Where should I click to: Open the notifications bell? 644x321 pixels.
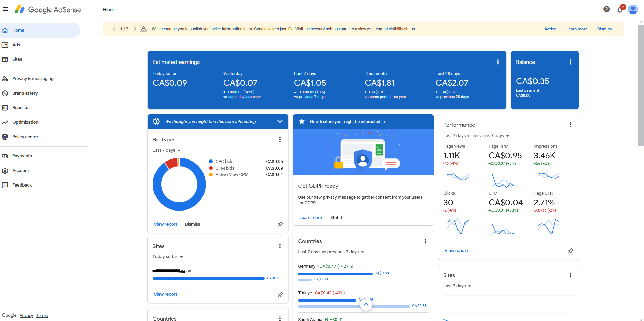[620, 9]
